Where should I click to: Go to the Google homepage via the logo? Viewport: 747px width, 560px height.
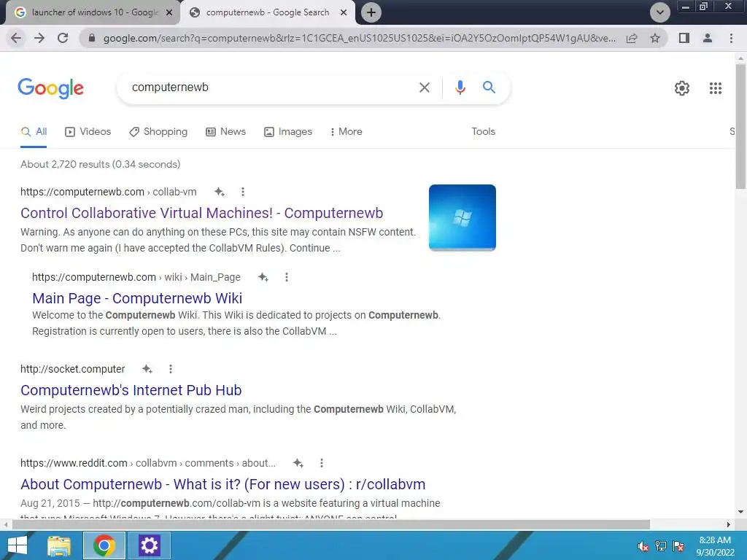click(50, 88)
